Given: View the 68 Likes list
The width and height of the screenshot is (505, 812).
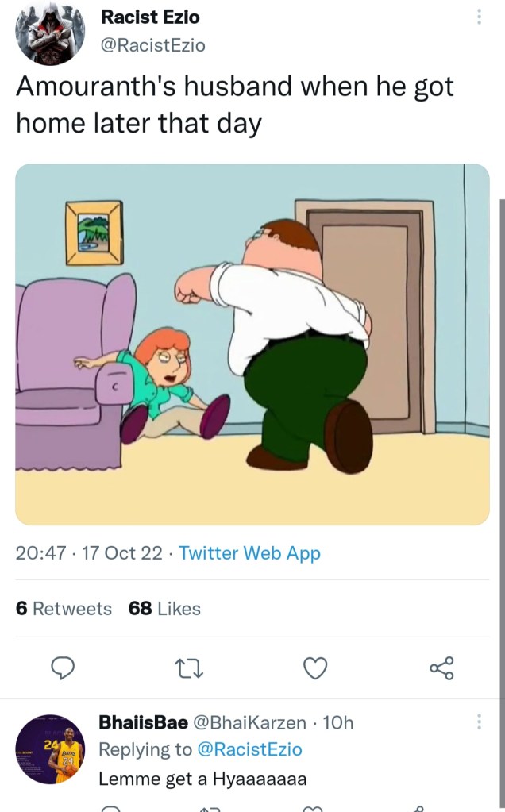Looking at the screenshot, I should click(164, 609).
